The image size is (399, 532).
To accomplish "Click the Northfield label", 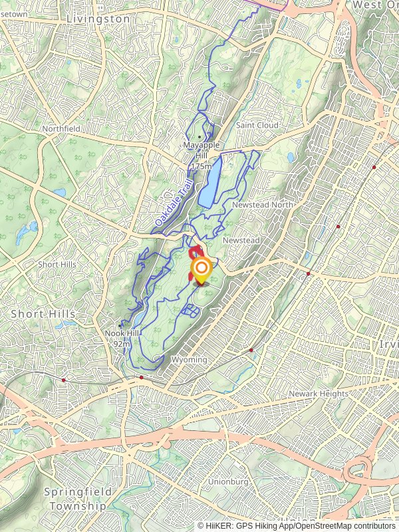I will pyautogui.click(x=61, y=128).
